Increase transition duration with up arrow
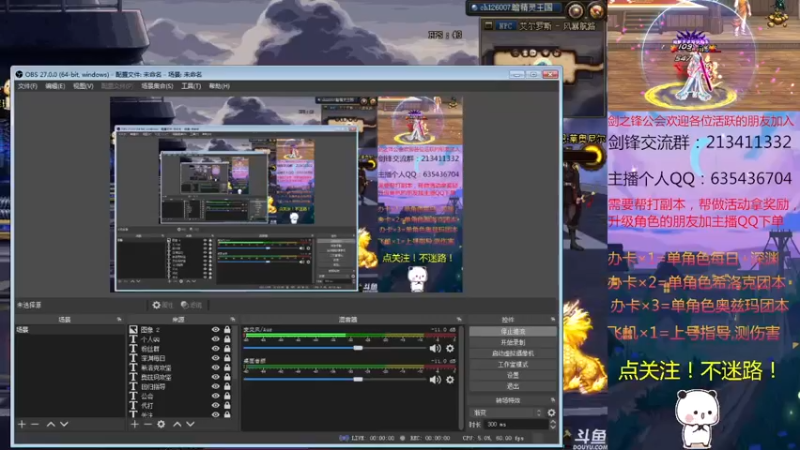Viewport: 800px width, 450px height. [x=553, y=421]
